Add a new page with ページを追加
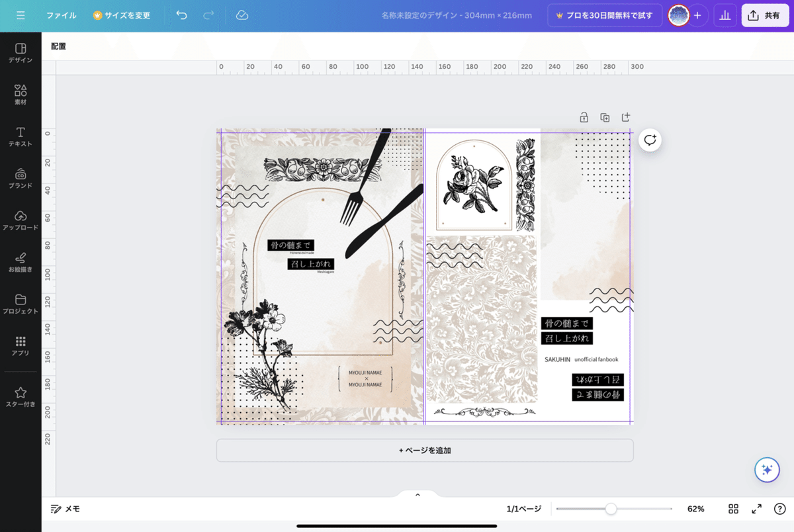This screenshot has height=532, width=794. click(x=424, y=450)
